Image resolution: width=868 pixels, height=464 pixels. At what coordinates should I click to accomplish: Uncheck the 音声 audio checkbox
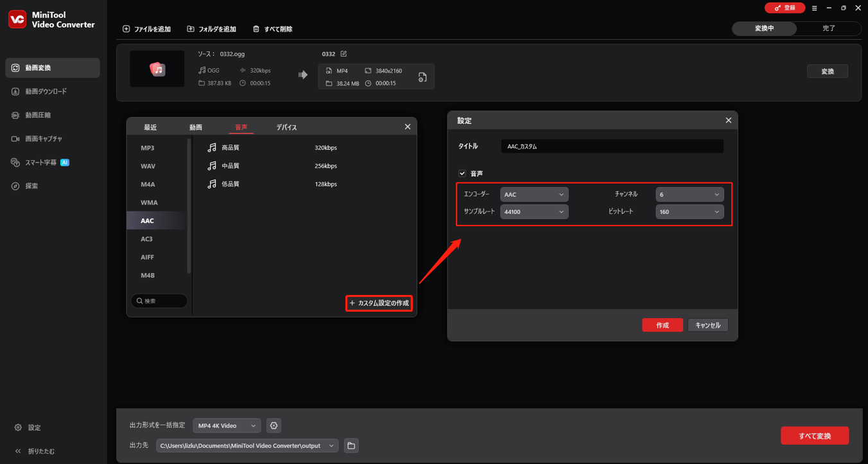coord(462,173)
